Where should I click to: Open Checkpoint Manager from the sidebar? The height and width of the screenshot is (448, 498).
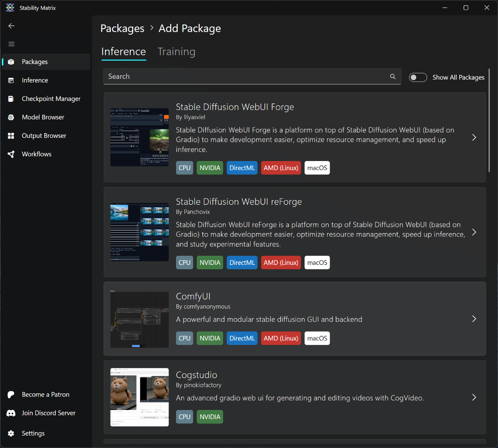(x=51, y=99)
